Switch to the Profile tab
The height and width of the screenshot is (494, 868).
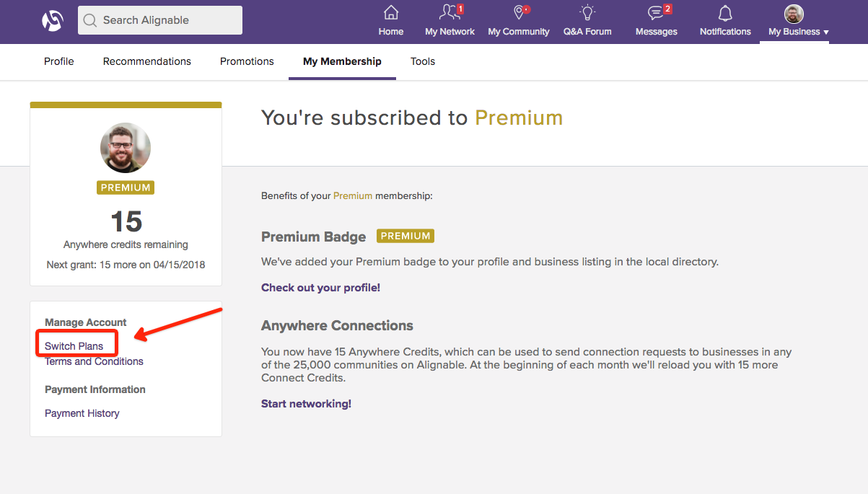[59, 61]
